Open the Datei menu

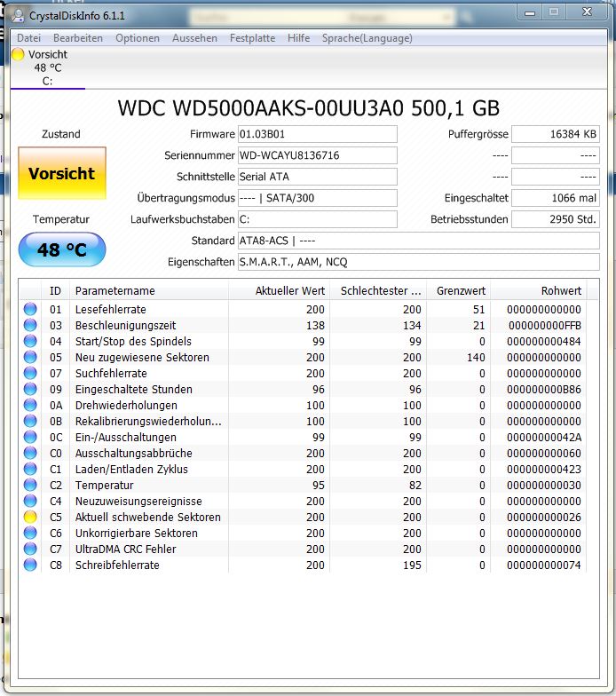[x=28, y=38]
